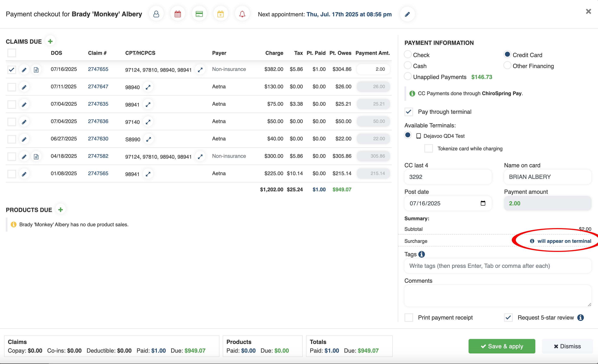This screenshot has height=364, width=598.
Task: Click the red bell alerts icon
Action: coord(242,14)
